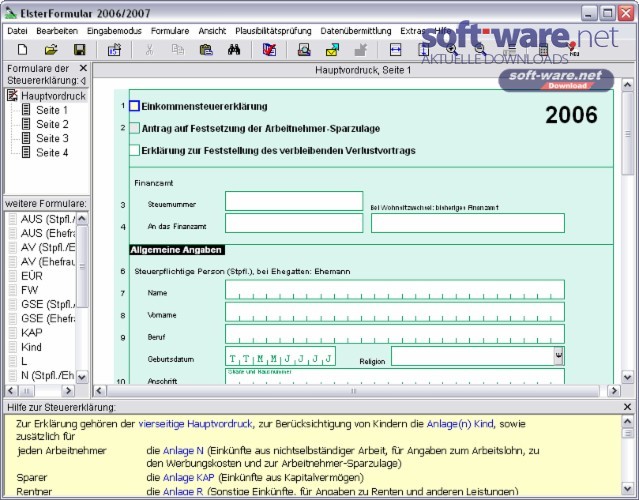This screenshot has height=500, width=639.
Task: Click the bisheriges Finanzamt field
Action: tap(468, 223)
